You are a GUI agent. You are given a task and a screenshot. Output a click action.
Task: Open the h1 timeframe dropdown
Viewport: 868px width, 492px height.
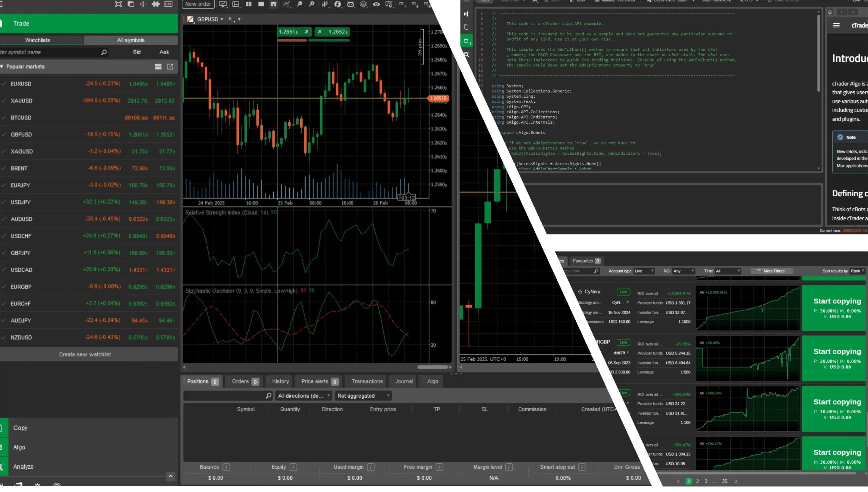(234, 19)
